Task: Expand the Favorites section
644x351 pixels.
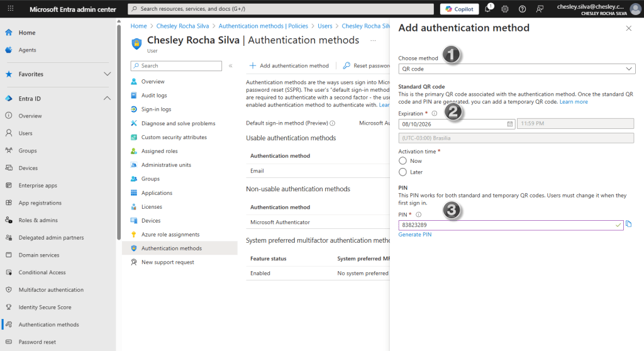Action: 107,74
